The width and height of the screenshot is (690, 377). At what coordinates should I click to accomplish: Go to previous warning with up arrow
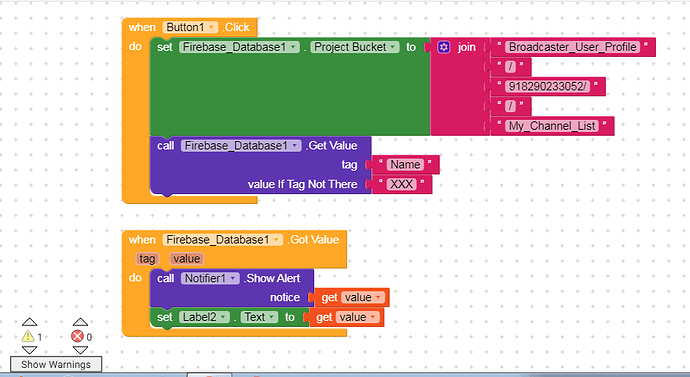tap(29, 322)
